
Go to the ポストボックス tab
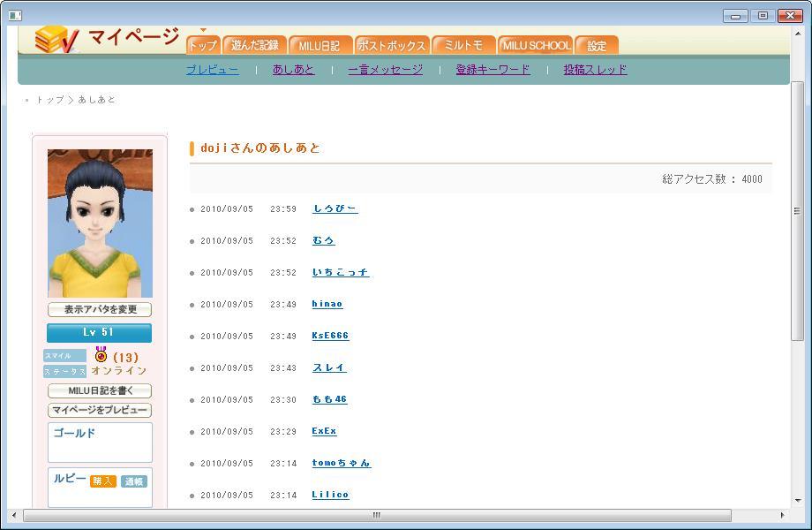coord(392,45)
